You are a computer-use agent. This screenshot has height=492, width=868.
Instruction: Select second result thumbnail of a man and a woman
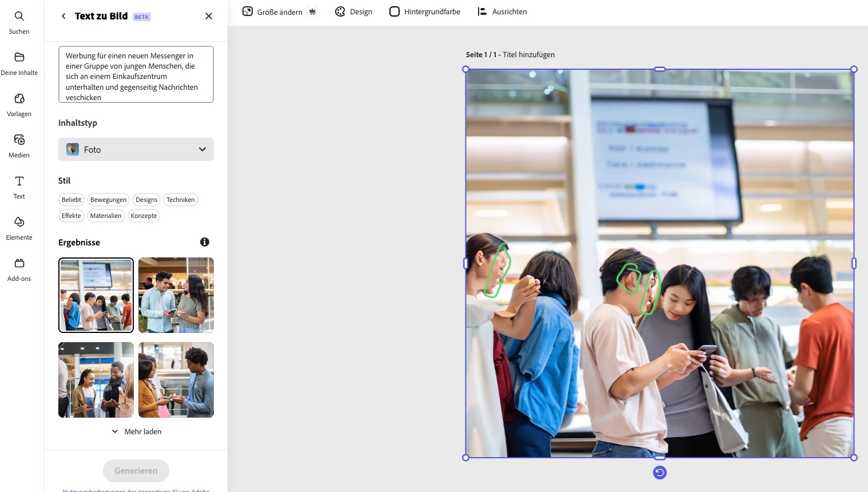point(176,295)
